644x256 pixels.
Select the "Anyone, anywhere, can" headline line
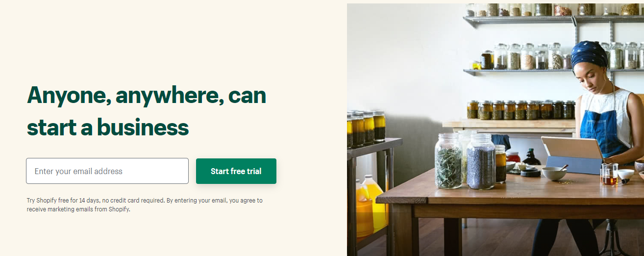pyautogui.click(x=147, y=96)
